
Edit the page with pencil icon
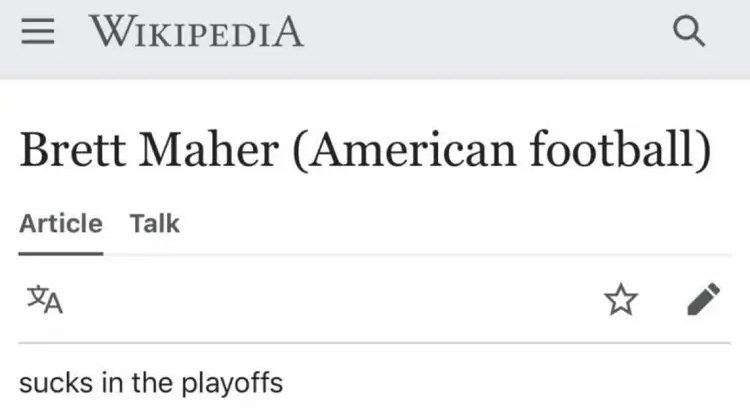(x=704, y=299)
